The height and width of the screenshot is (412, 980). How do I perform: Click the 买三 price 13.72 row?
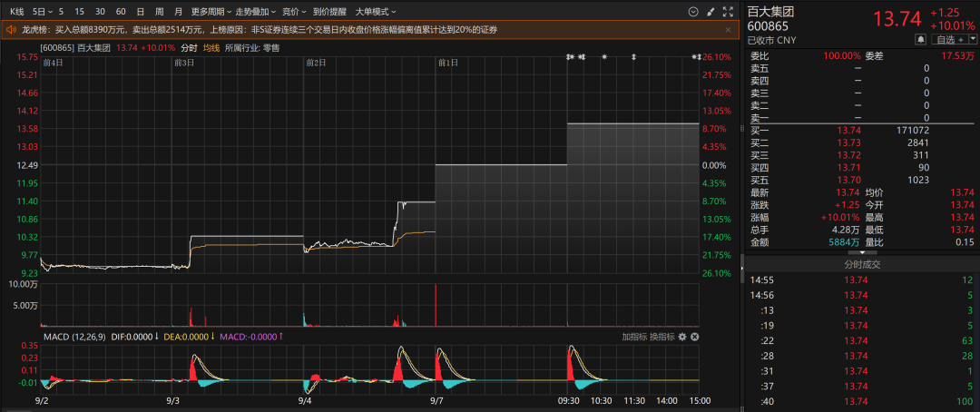pyautogui.click(x=861, y=155)
